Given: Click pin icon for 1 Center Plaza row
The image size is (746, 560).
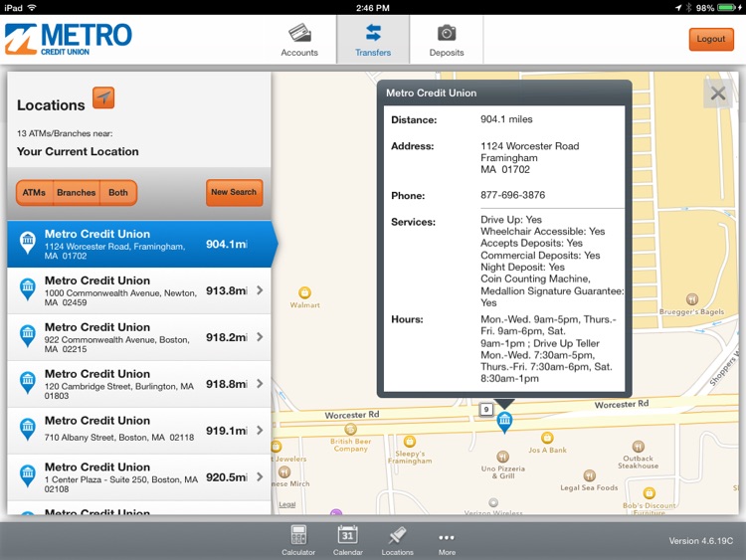Looking at the screenshot, I should tap(28, 475).
